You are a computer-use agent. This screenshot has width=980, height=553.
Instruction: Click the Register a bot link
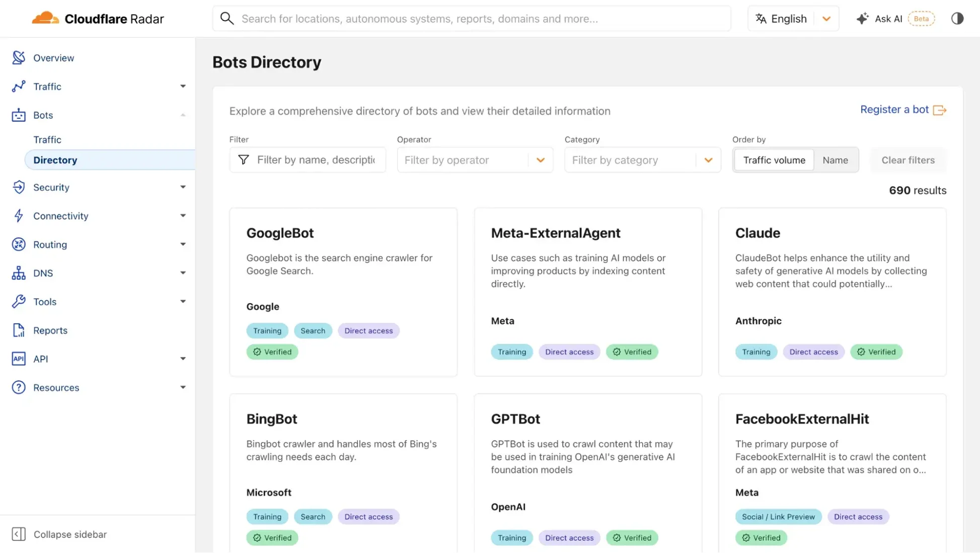(903, 110)
